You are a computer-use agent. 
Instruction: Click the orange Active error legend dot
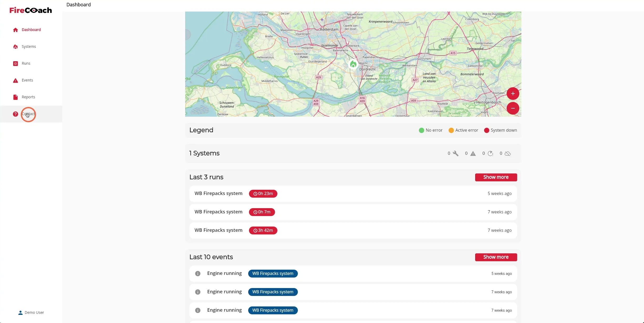pos(451,130)
